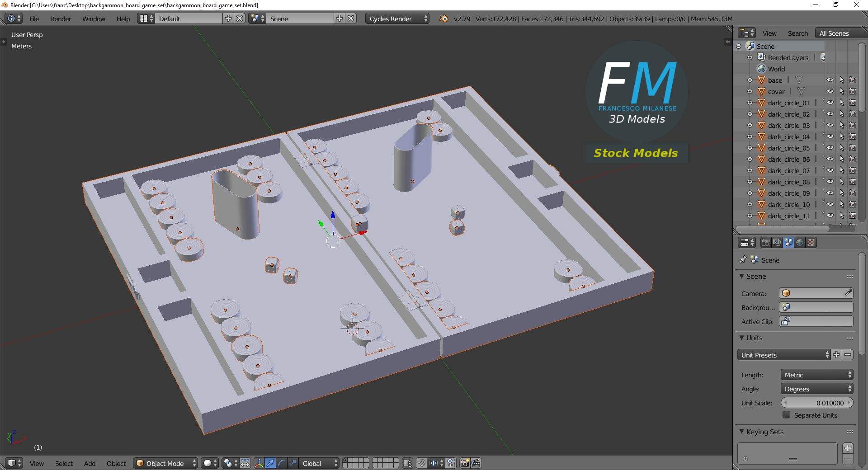
Task: Click the pin icon beside Scene breadcrumb
Action: pos(742,260)
